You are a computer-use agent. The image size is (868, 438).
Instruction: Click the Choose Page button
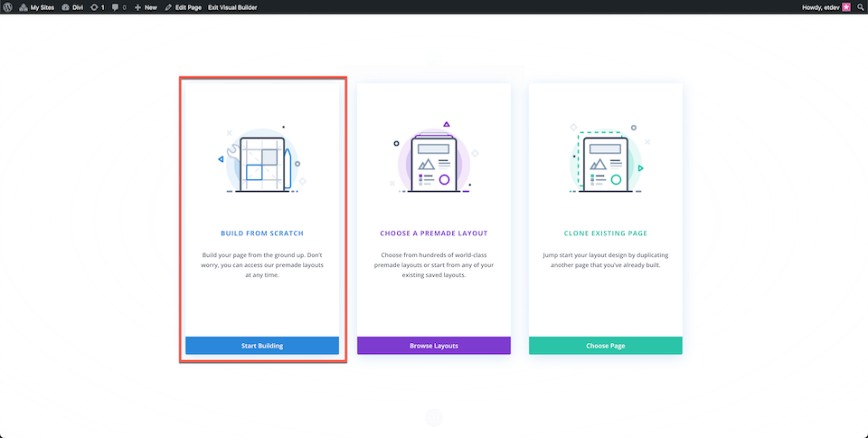pyautogui.click(x=606, y=346)
